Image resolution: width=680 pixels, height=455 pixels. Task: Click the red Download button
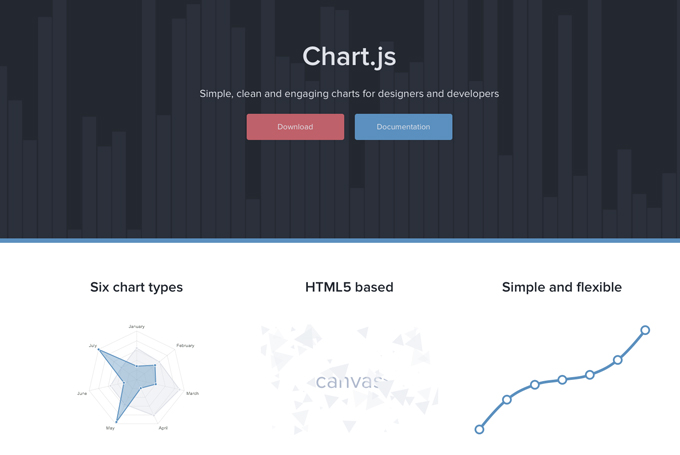[x=295, y=127]
